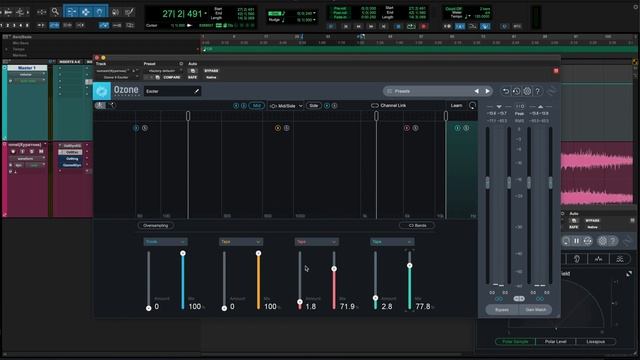Open the Mid/Side mode dropdown
The height and width of the screenshot is (360, 640).
286,105
